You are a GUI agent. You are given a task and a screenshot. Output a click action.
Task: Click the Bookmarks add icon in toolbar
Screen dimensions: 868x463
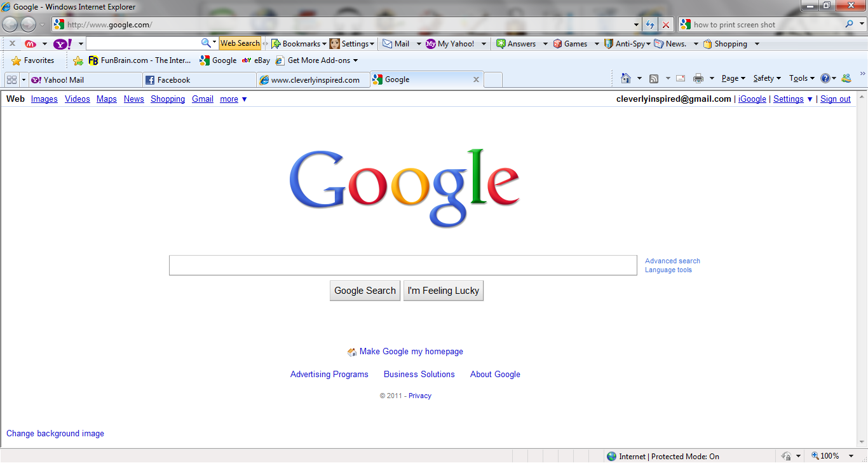276,44
